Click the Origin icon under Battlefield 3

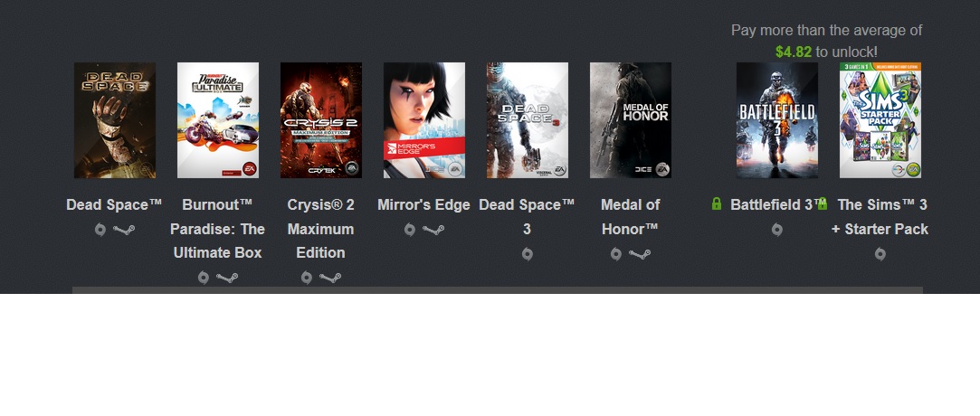coord(777,230)
